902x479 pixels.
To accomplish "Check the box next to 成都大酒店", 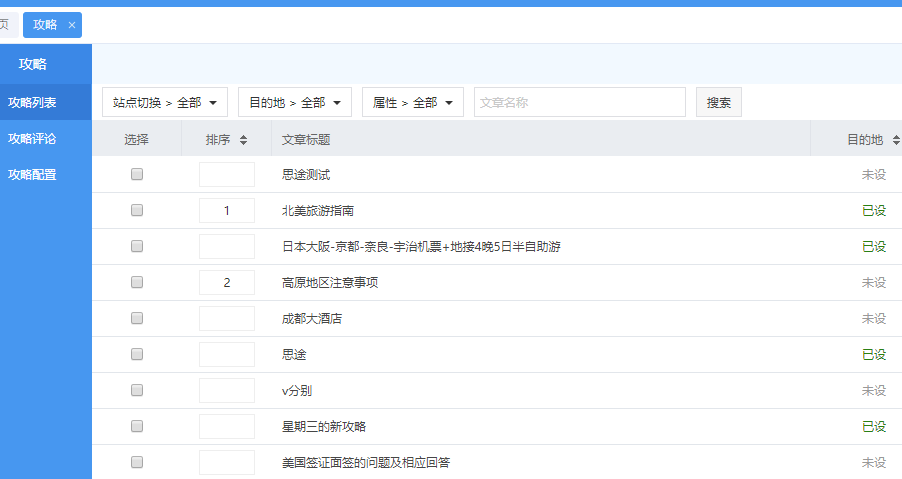I will click(137, 318).
